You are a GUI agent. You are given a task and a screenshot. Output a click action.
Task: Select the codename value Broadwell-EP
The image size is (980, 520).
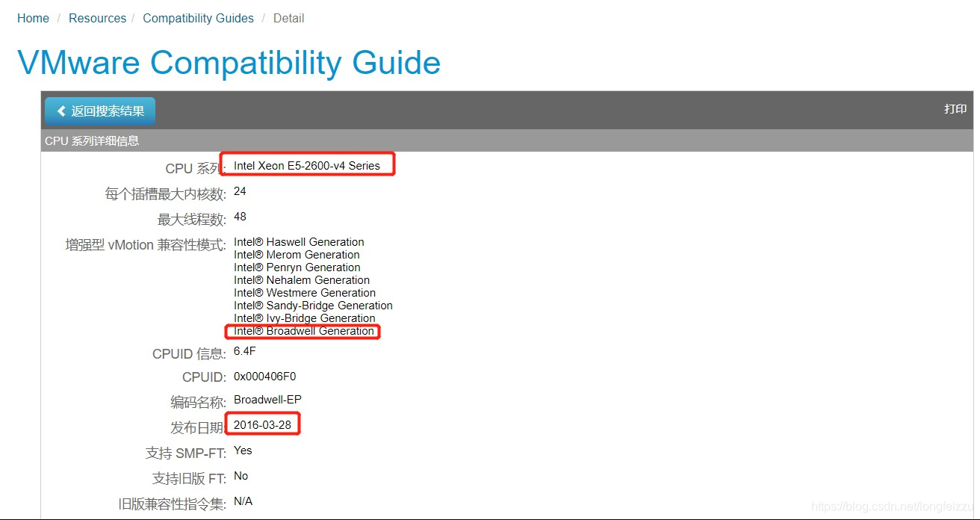pos(267,400)
